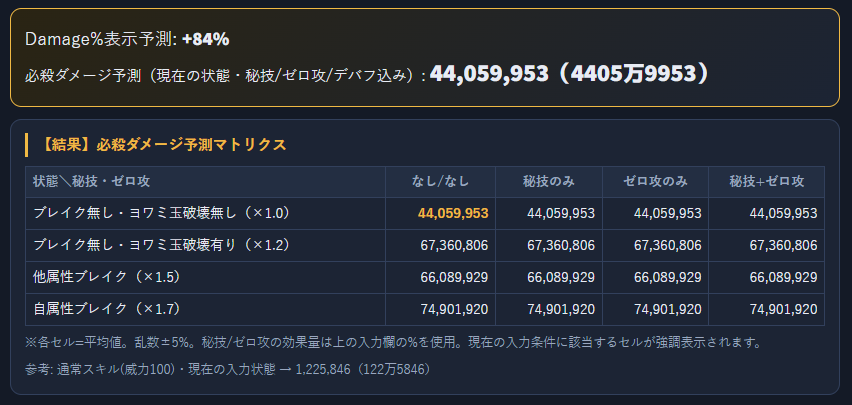Click 74,901,920 in the なし/なし column
Viewport: 852px width, 405px height.
pos(454,310)
